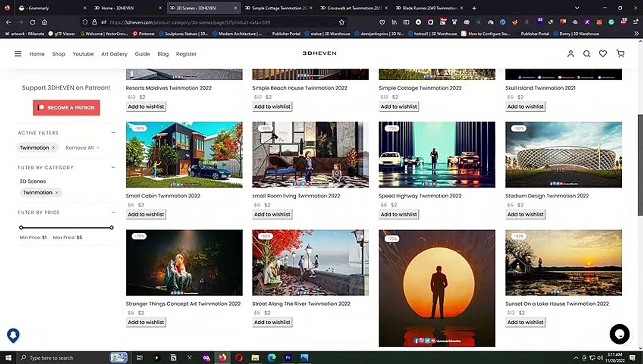Close the 3D Scenes - 3DHEVEN tab
643x364 pixels.
click(235, 8)
